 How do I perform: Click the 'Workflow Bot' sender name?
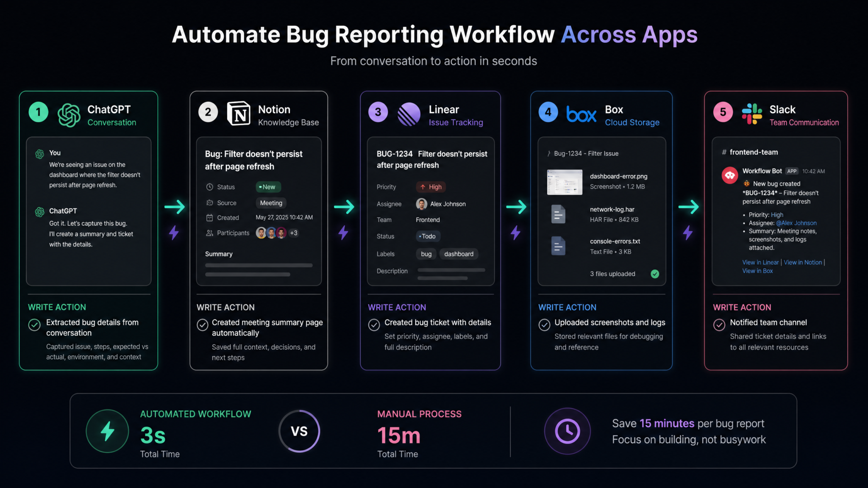(x=762, y=171)
